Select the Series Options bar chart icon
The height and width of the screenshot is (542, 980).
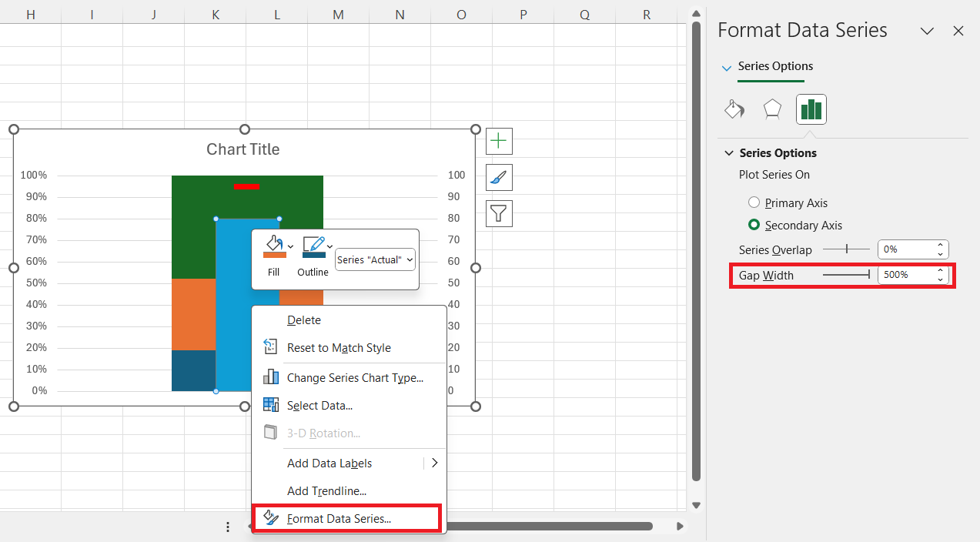tap(811, 109)
